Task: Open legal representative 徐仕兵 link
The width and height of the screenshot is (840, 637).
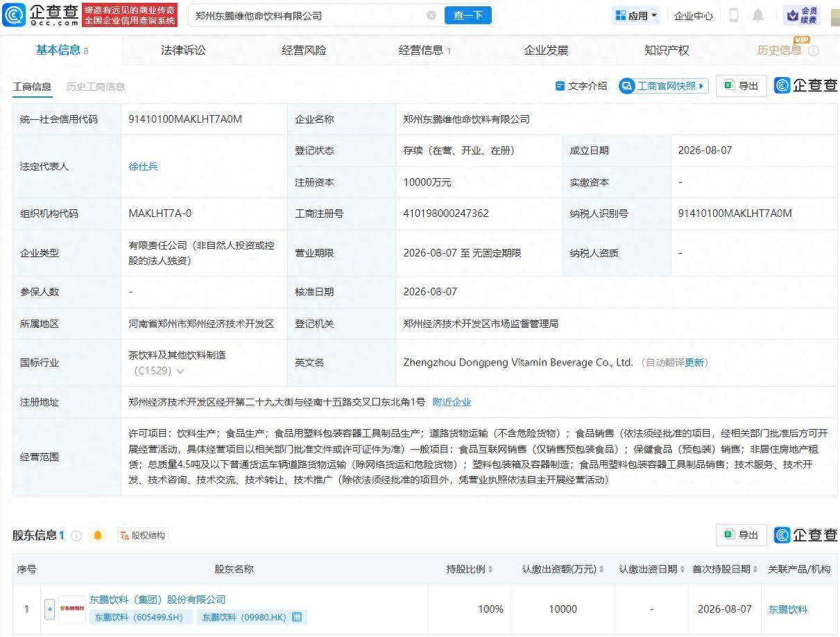Action: tap(143, 166)
